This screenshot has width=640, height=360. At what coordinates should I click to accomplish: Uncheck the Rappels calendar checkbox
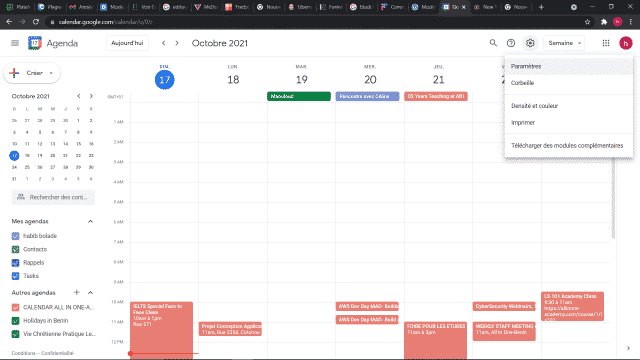click(16, 262)
